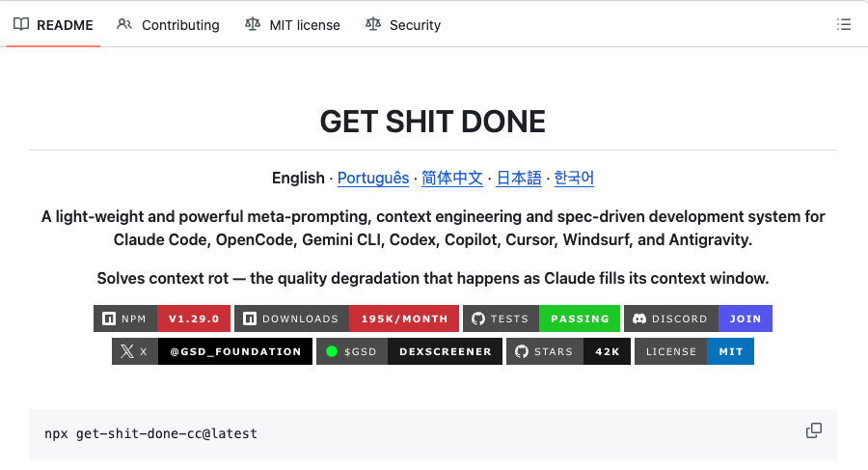Screen dimensions: 868x470
Task: Click the scales icon beside Security
Action: [x=373, y=24]
